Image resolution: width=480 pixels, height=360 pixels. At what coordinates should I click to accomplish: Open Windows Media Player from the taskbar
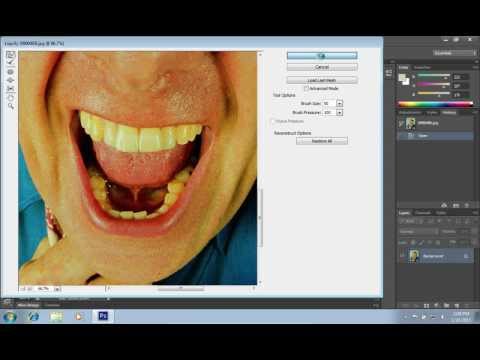(x=79, y=316)
